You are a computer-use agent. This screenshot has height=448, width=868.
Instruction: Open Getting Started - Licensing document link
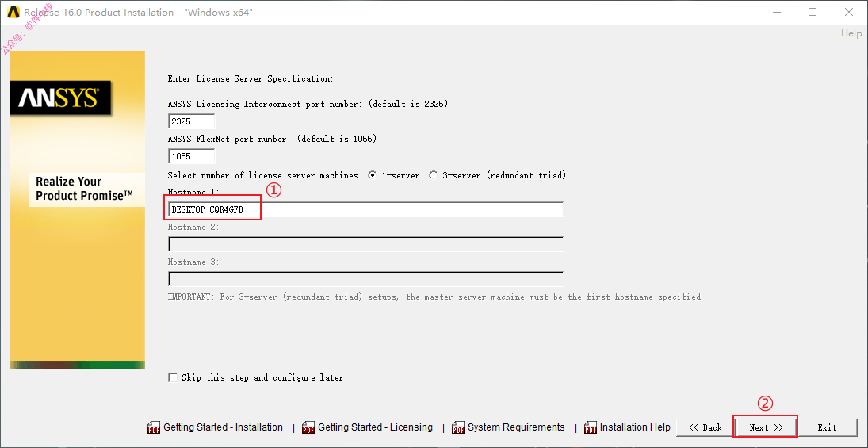375,427
